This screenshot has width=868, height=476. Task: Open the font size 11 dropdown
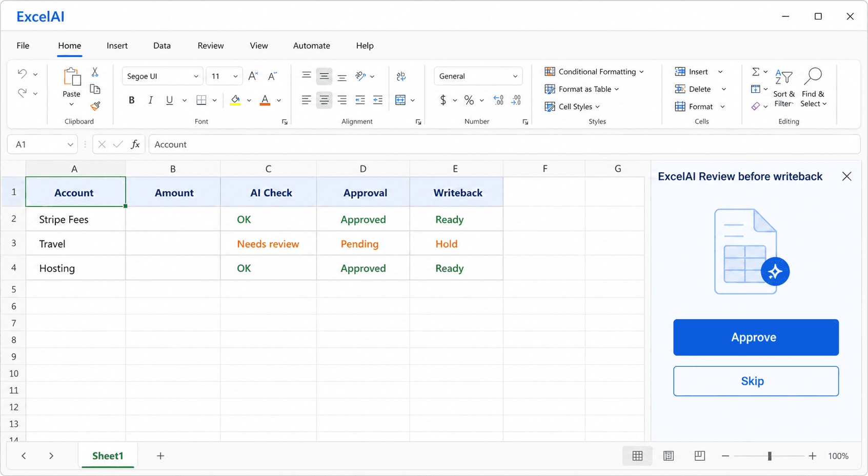point(225,76)
